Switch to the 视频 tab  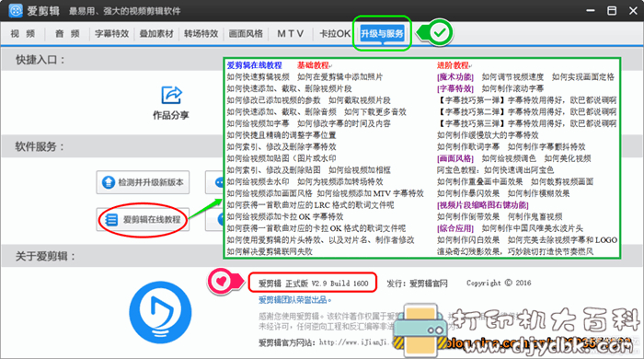[23, 34]
